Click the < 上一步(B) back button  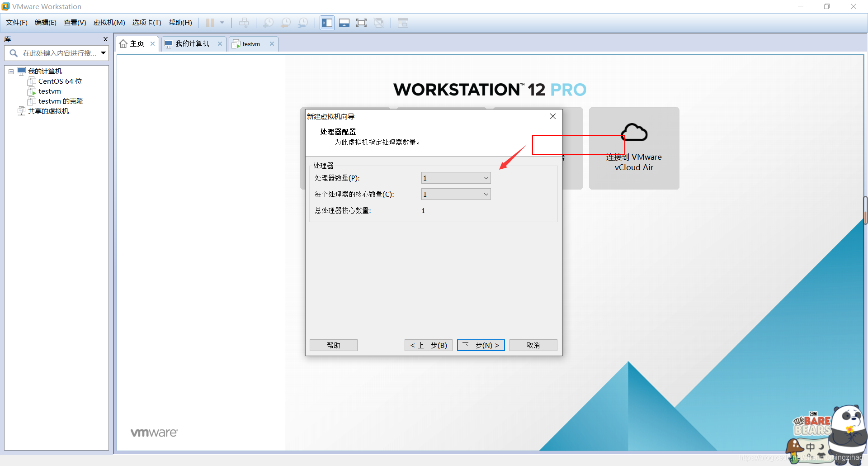(429, 345)
